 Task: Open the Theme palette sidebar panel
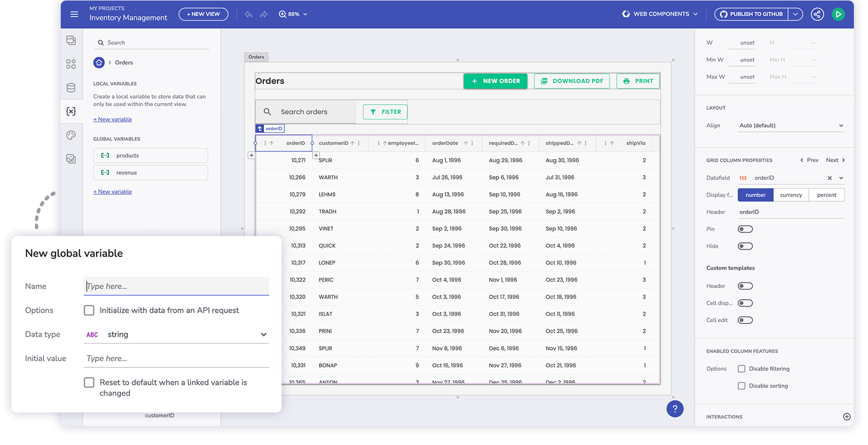coord(71,135)
